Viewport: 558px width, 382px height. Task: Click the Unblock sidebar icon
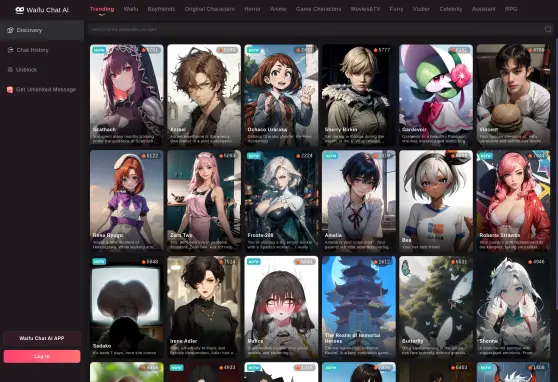coord(10,70)
